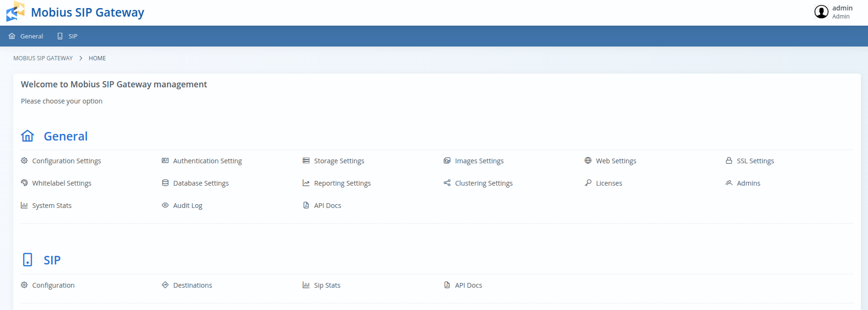The width and height of the screenshot is (868, 310).
Task: View the System Stats link
Action: coord(52,206)
